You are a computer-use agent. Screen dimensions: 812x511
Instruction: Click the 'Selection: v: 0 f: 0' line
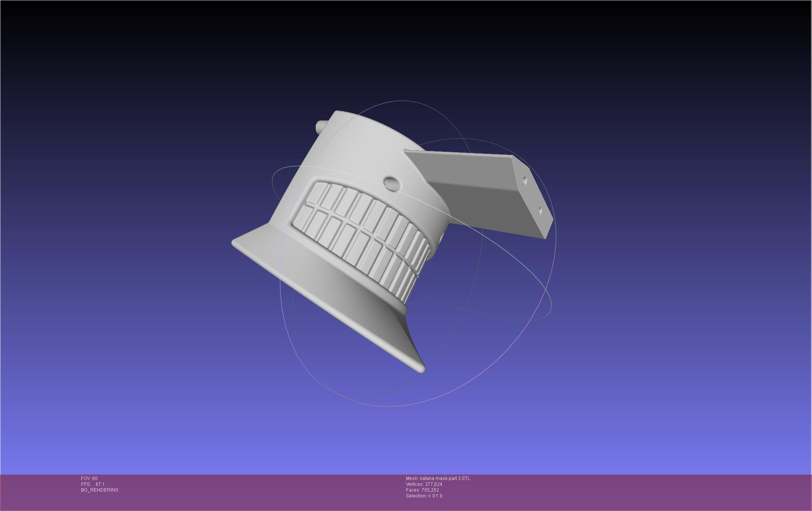pos(424,496)
